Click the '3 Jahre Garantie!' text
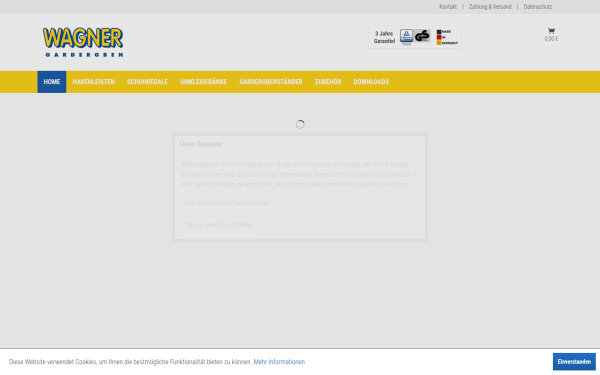Image resolution: width=600 pixels, height=375 pixels. pos(384,37)
